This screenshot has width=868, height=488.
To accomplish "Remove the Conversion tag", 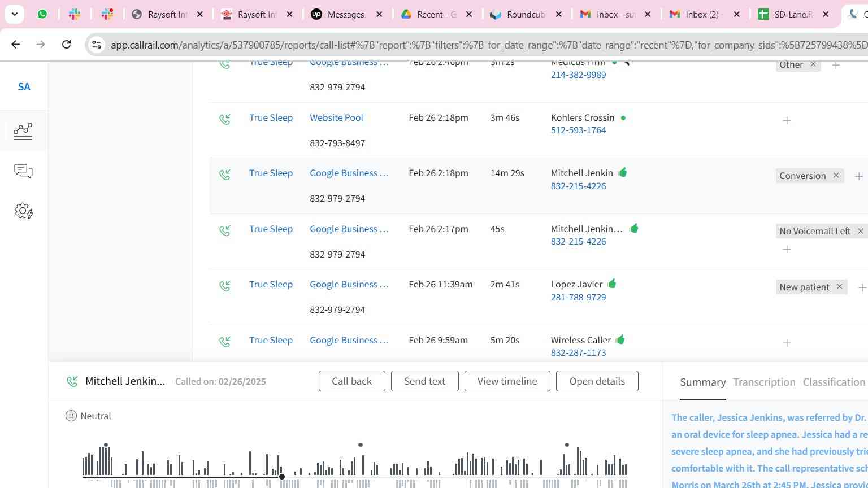I will click(836, 175).
